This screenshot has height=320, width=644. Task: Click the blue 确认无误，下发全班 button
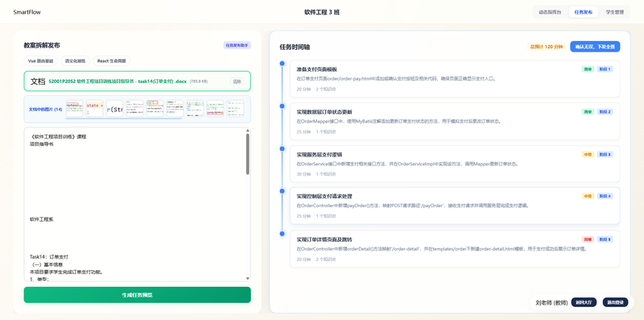tap(595, 47)
